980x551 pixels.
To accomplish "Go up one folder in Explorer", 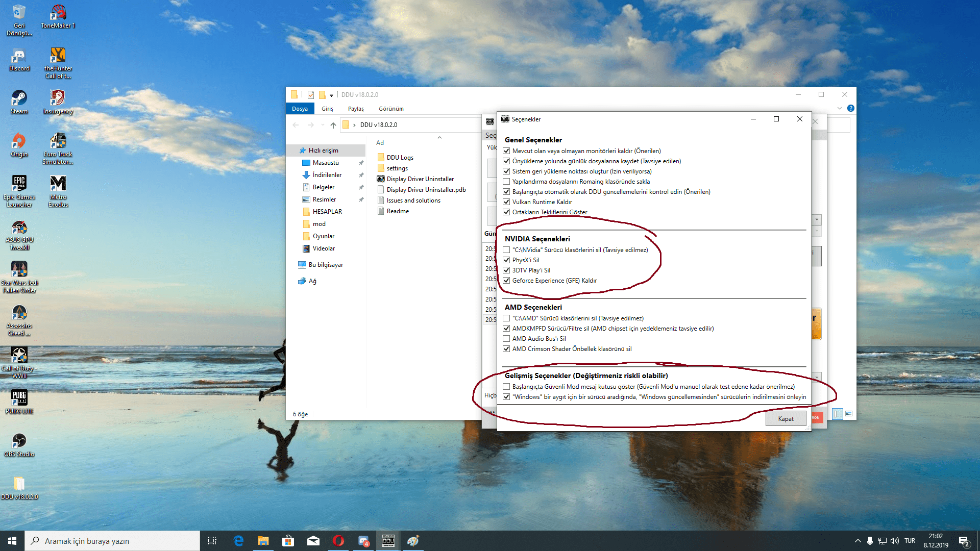I will [333, 125].
